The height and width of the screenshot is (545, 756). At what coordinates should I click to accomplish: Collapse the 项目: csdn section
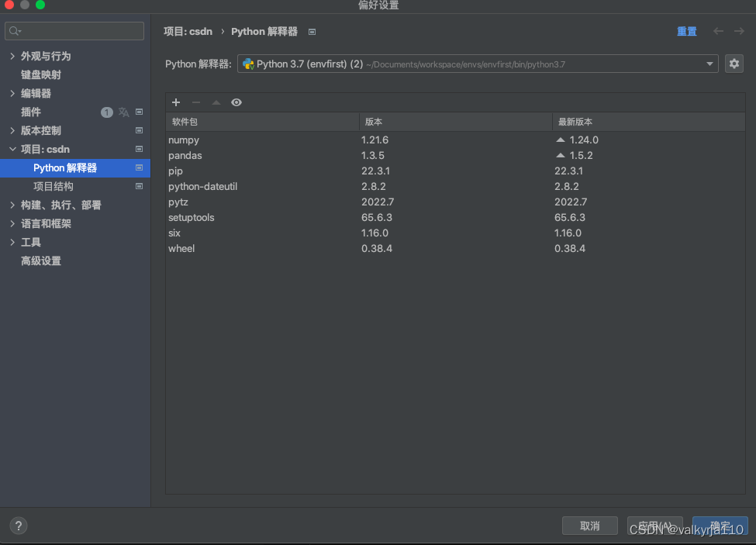pos(12,149)
